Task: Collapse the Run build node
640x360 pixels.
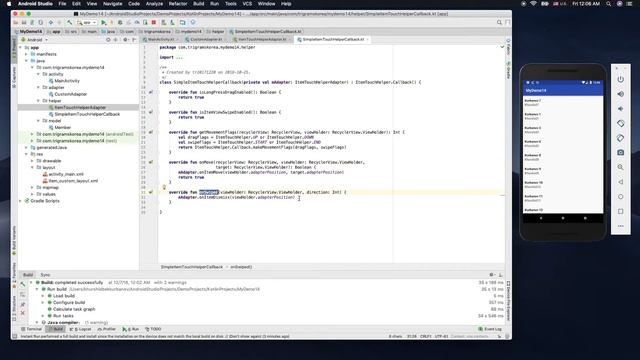Action: (37, 289)
